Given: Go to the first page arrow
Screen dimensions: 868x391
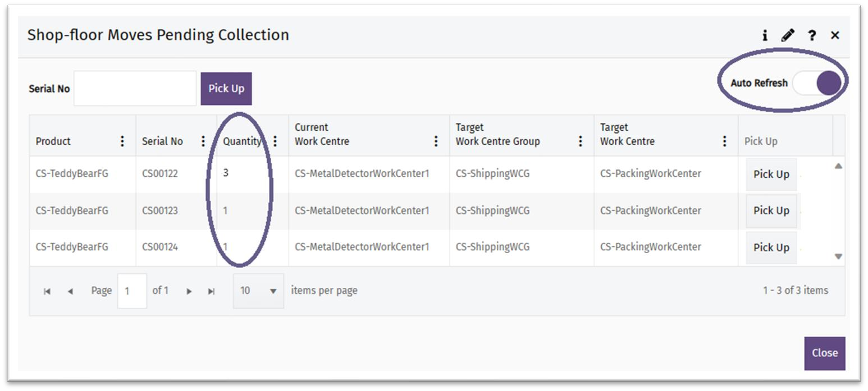Looking at the screenshot, I should point(47,291).
